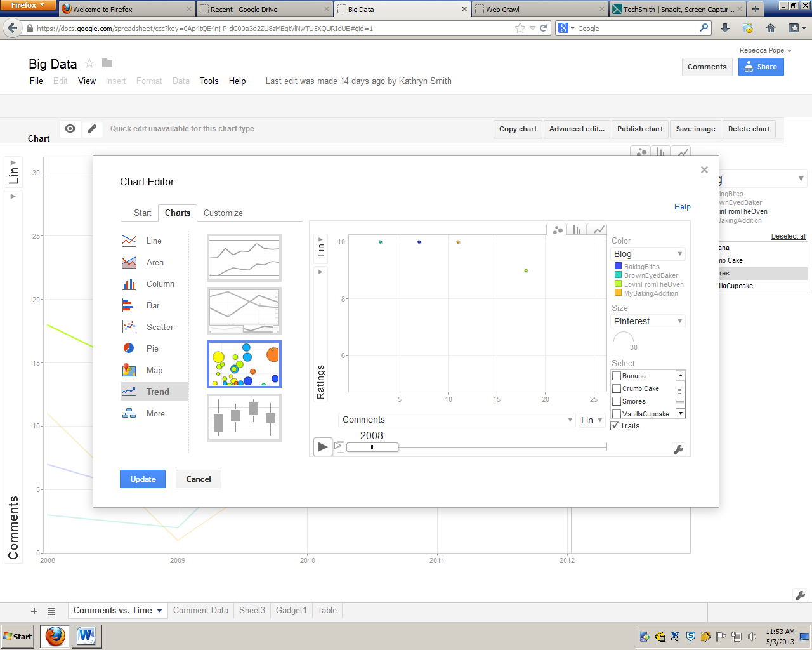Select the Trend chart type icon

[x=129, y=391]
